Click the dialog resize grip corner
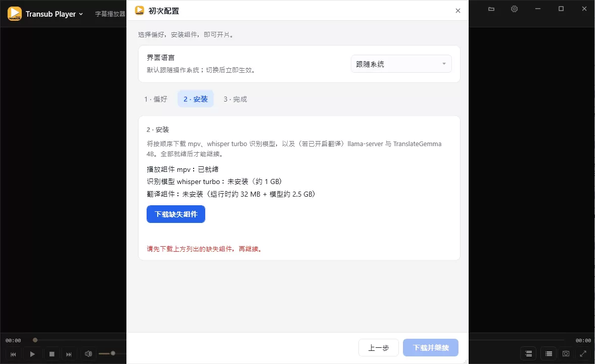This screenshot has width=595, height=364. (x=466, y=361)
